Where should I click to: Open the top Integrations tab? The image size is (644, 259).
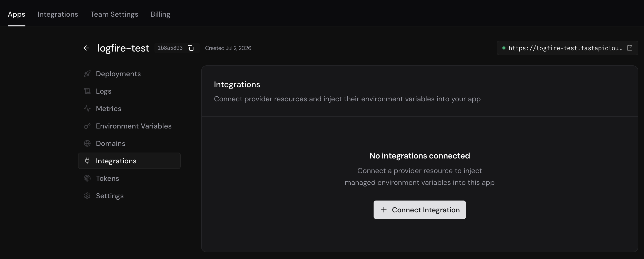(58, 14)
